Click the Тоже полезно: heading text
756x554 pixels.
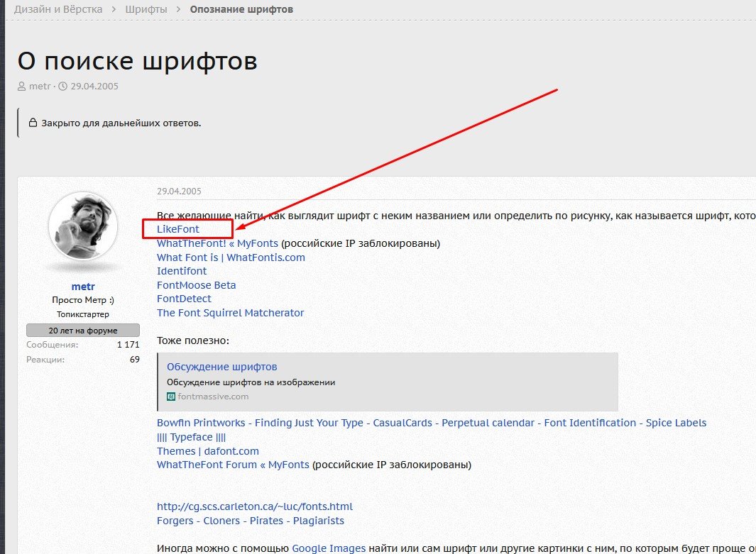[193, 340]
